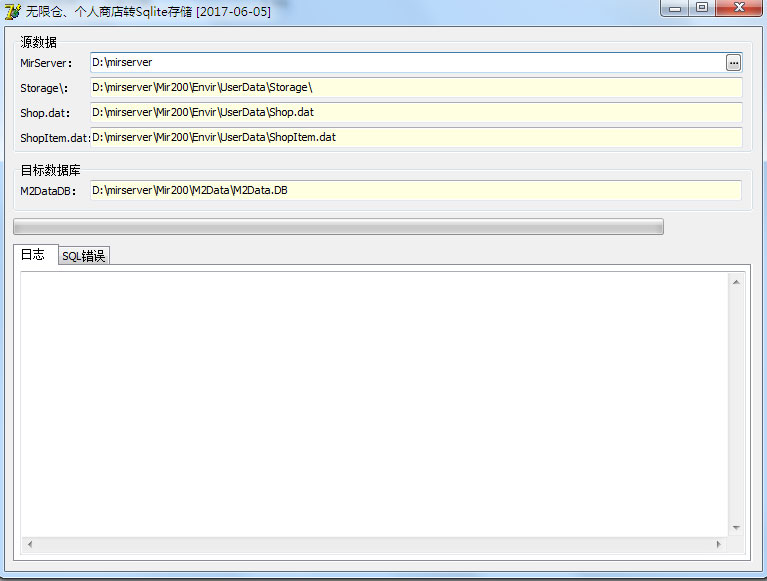Focus the M2DataDB target database field
The image size is (767, 581).
(x=415, y=190)
